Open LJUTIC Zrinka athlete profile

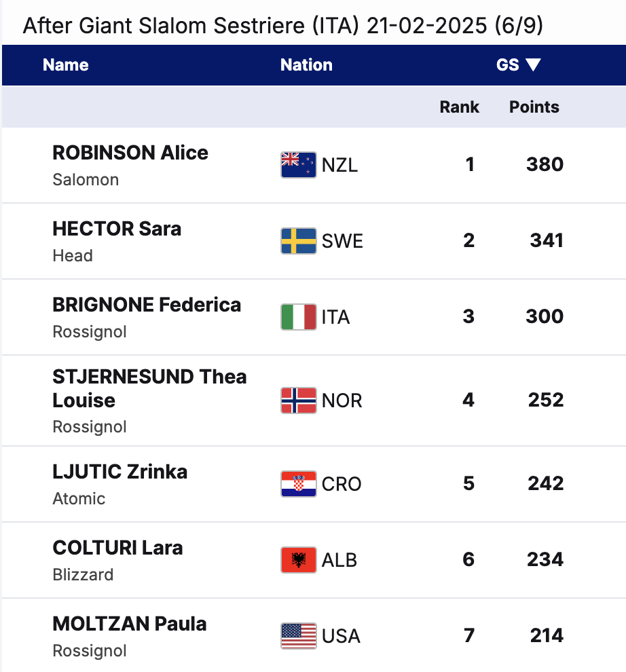(x=120, y=472)
